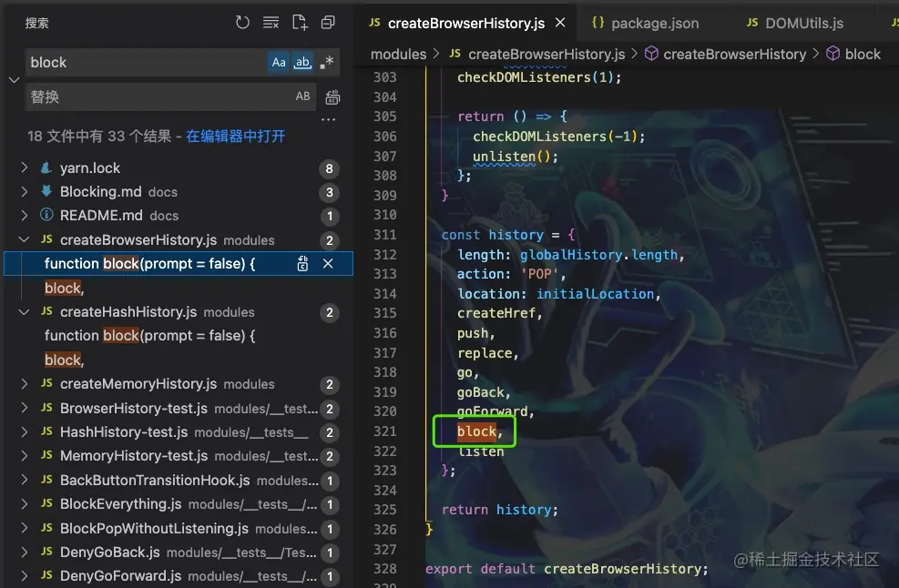
Task: Click Blocking.md markdown file icon
Action: tap(46, 191)
